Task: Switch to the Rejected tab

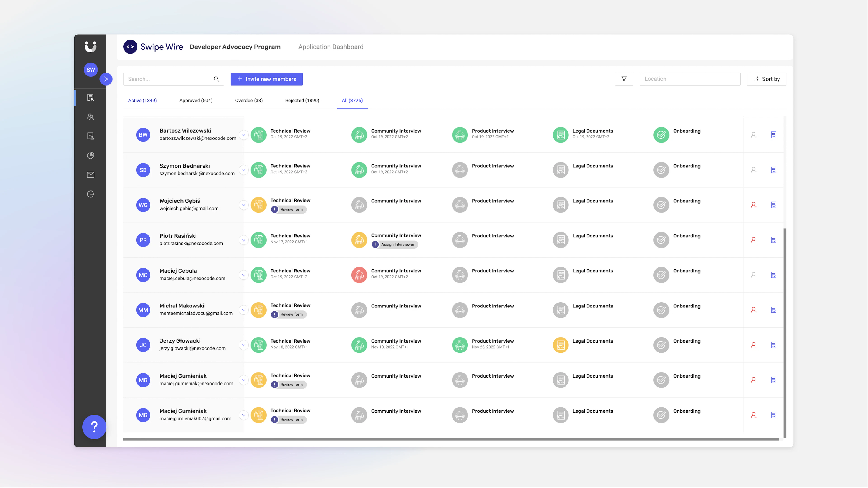Action: coord(302,100)
